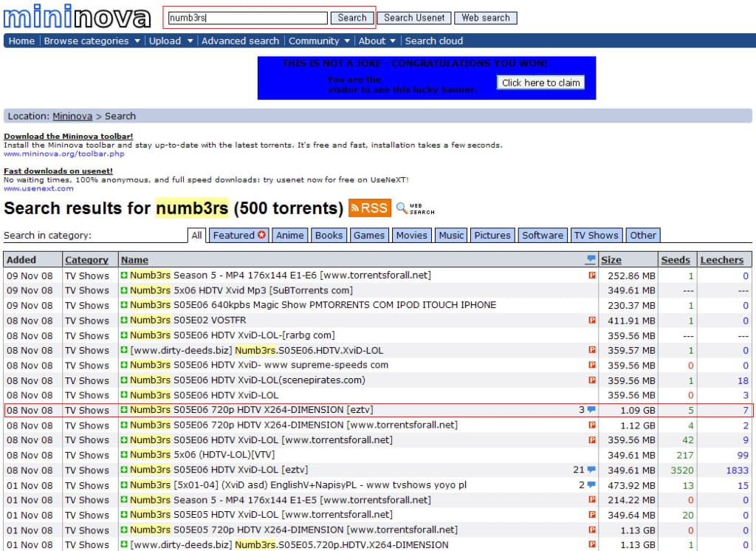This screenshot has width=756, height=551.
Task: Click the size cell 473.92 MB
Action: [631, 485]
